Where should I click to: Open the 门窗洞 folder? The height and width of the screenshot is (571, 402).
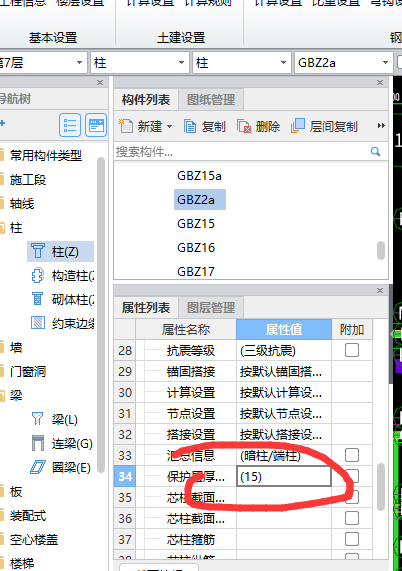click(2, 371)
